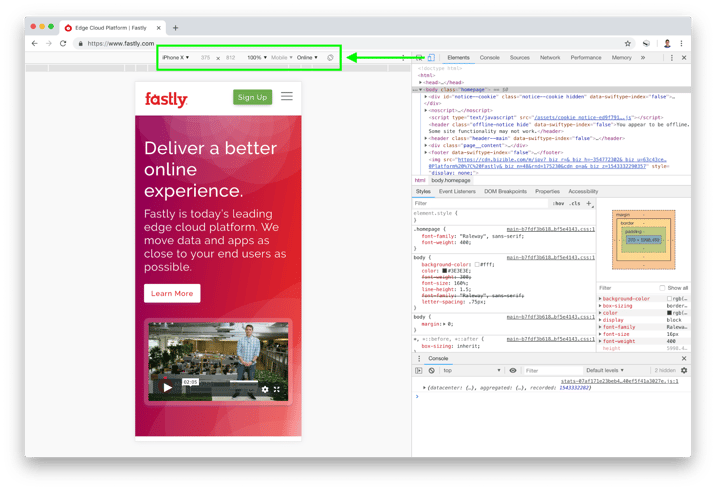The width and height of the screenshot is (716, 490).
Task: Open the Default levels dropdown
Action: pyautogui.click(x=605, y=370)
